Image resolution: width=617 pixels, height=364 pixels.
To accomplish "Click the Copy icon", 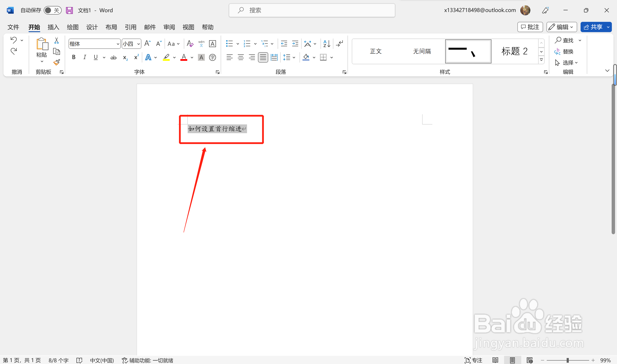I will pos(57,51).
